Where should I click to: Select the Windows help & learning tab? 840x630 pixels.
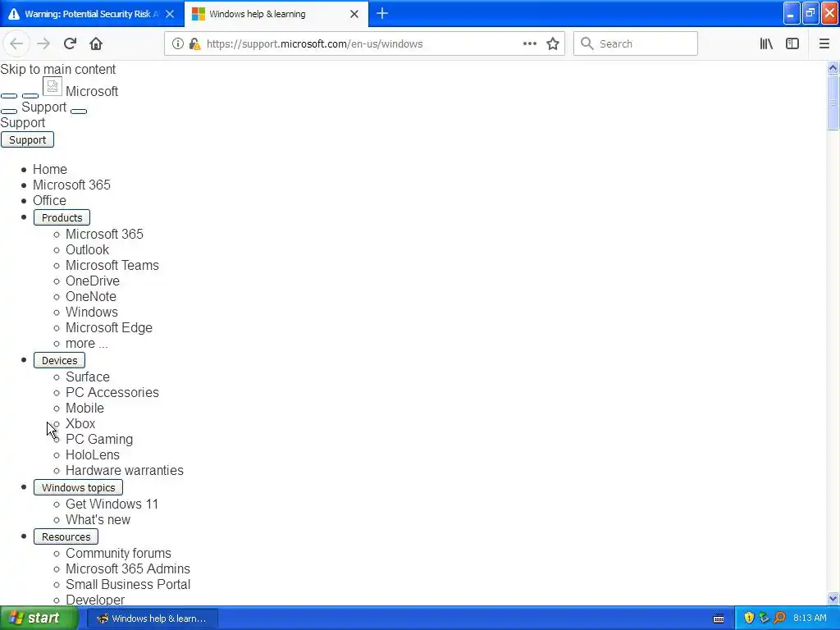click(276, 14)
